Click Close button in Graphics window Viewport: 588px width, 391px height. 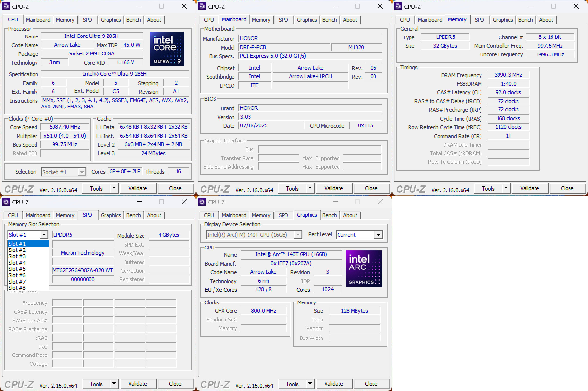(x=371, y=383)
